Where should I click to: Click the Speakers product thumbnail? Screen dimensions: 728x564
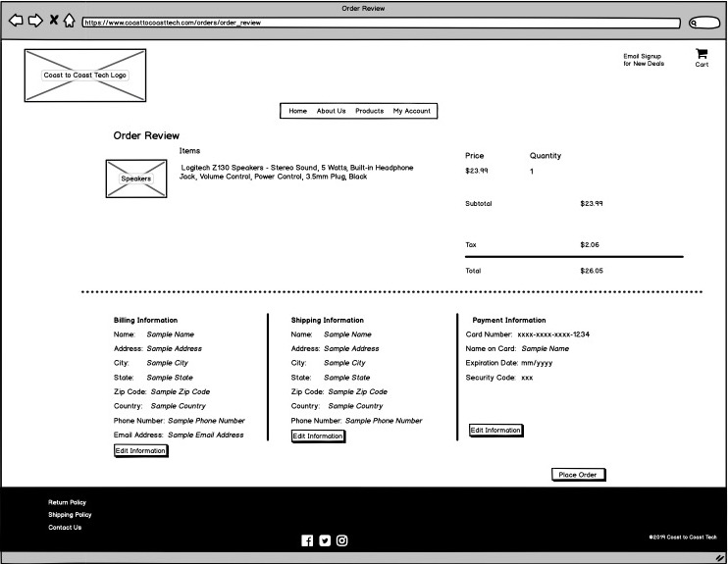[136, 179]
